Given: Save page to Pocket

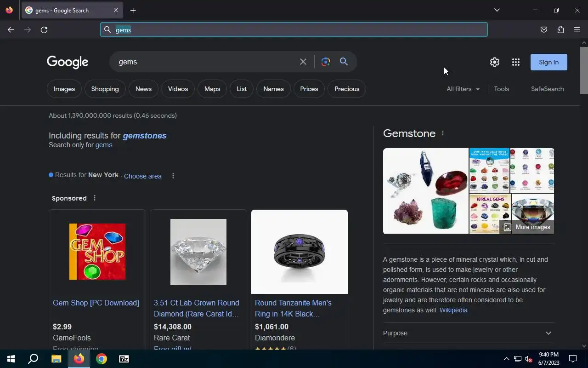Looking at the screenshot, I should (x=544, y=30).
